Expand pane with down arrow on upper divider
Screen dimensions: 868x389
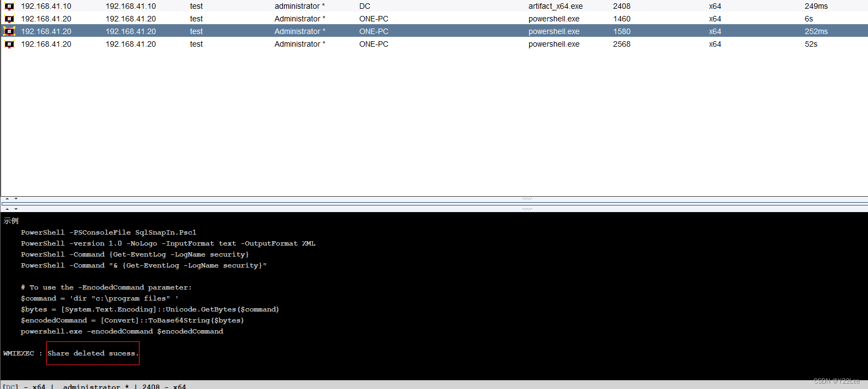(x=16, y=198)
